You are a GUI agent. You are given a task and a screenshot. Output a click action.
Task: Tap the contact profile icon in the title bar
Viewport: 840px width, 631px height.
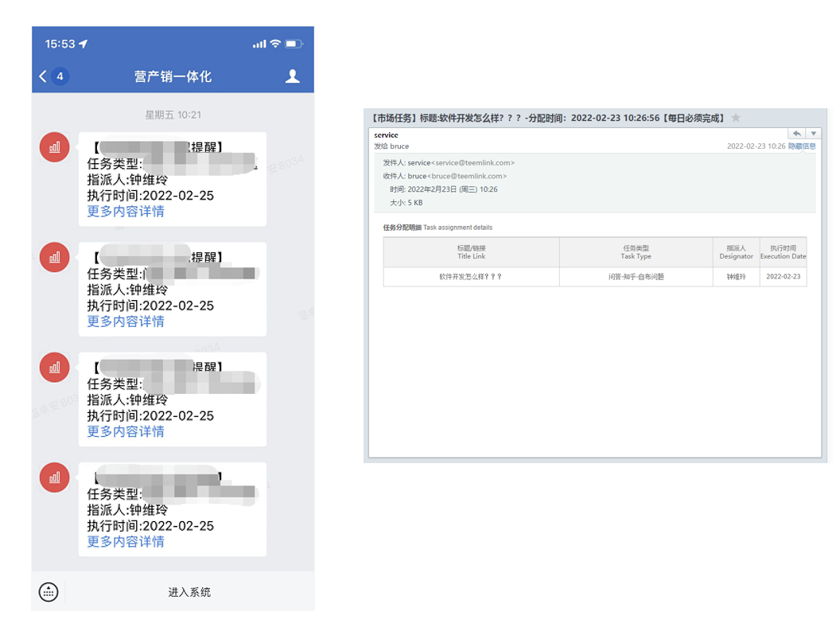coord(293,76)
